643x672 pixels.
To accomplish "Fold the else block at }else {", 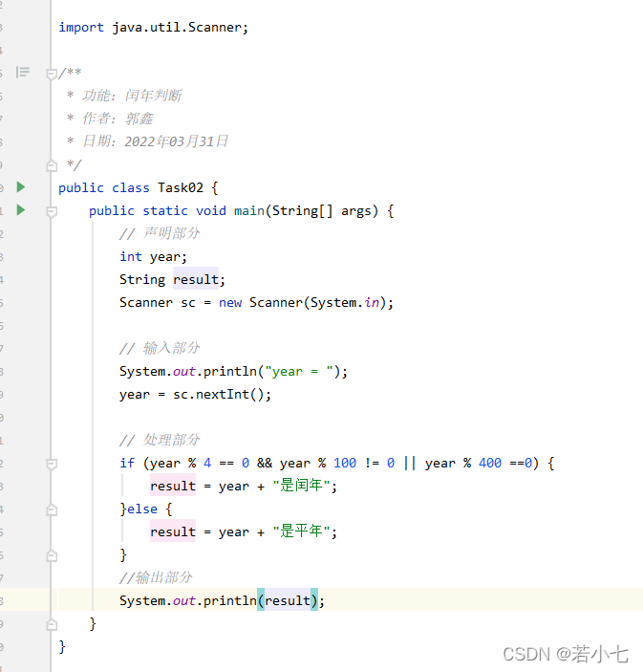I will [x=52, y=509].
